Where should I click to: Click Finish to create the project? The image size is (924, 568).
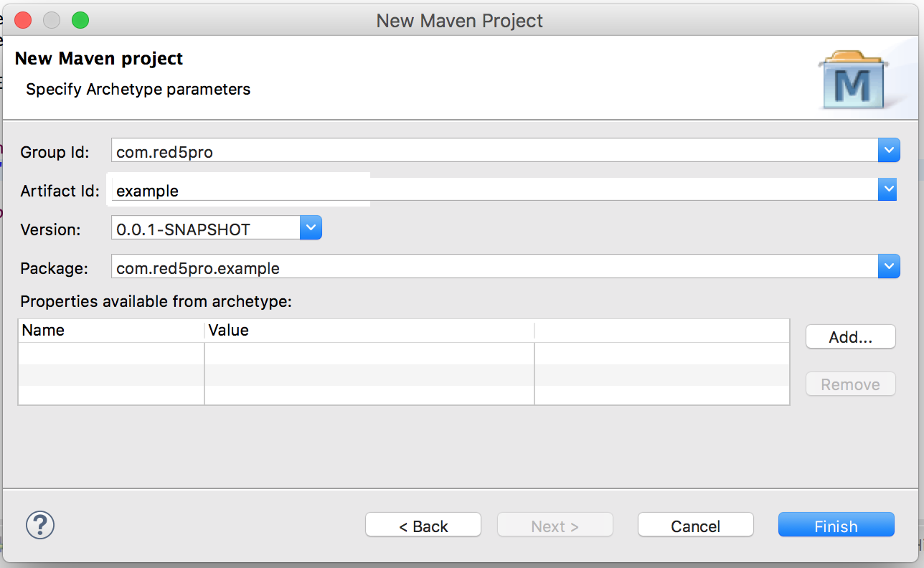[x=836, y=526]
